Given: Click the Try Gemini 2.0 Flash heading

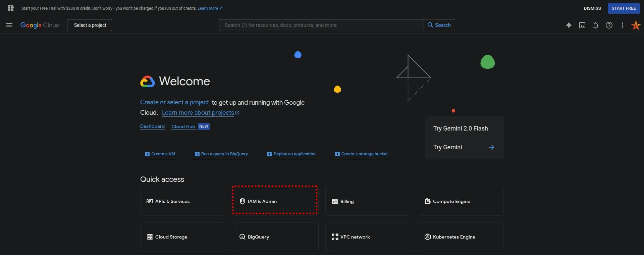Looking at the screenshot, I should point(461,129).
